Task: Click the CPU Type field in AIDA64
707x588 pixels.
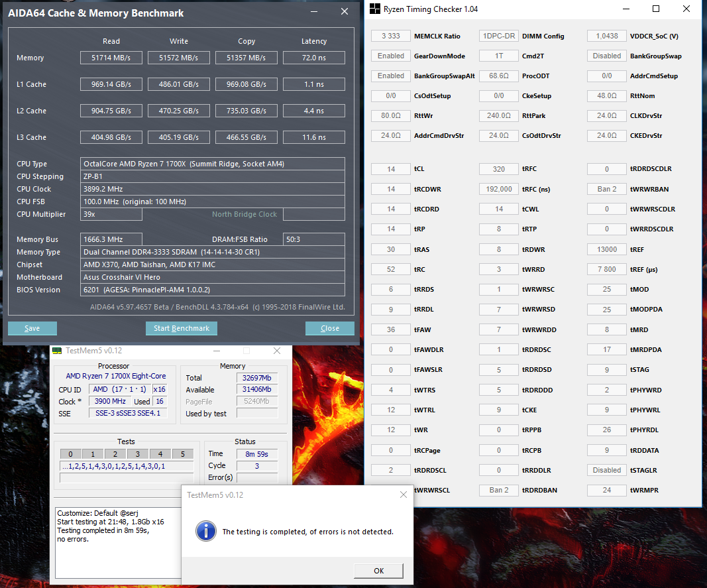Action: click(213, 164)
